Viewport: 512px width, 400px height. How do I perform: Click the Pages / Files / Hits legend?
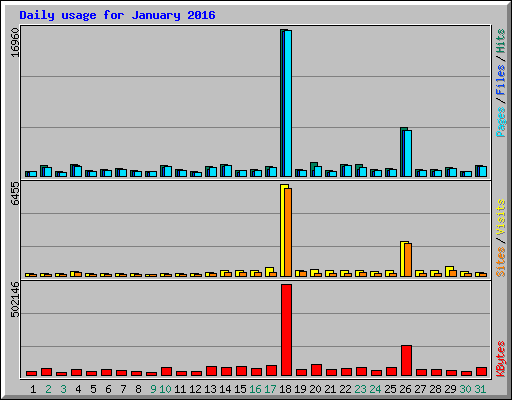click(501, 83)
